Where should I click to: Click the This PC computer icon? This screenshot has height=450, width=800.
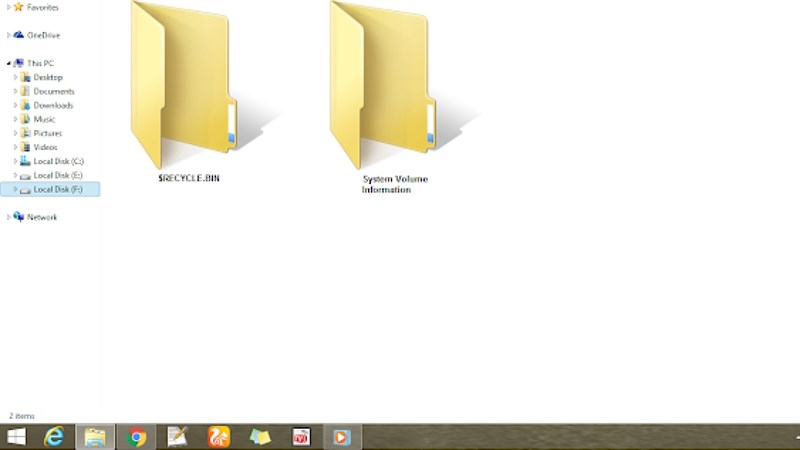tap(19, 63)
